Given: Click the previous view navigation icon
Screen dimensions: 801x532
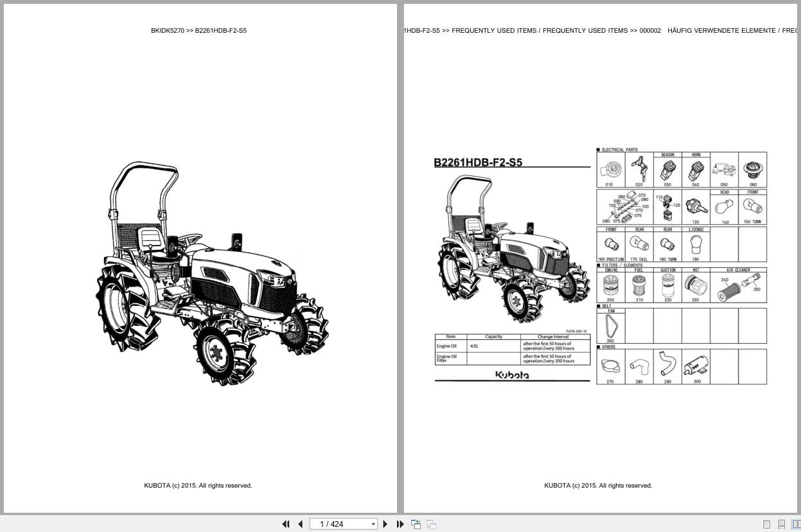Looking at the screenshot, I should pos(416,524).
